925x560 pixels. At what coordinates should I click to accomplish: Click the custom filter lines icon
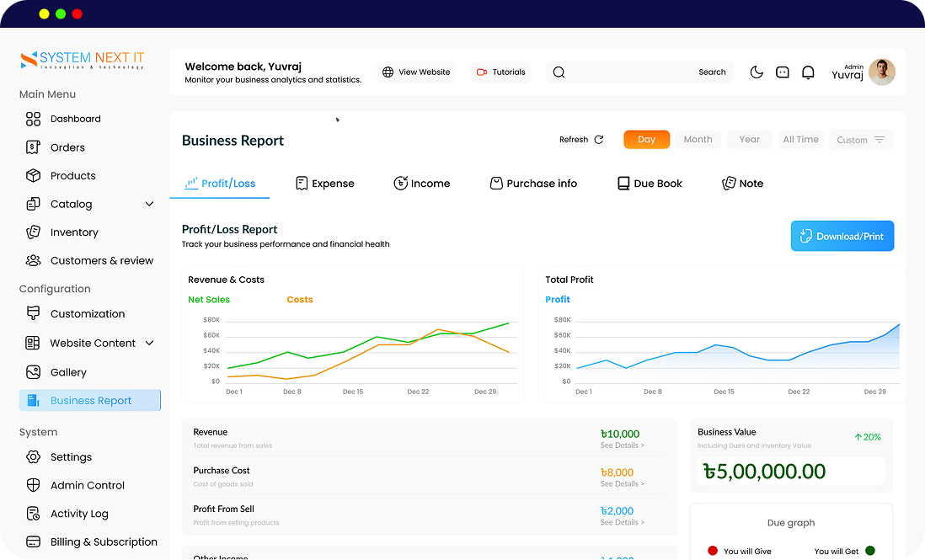tap(879, 140)
